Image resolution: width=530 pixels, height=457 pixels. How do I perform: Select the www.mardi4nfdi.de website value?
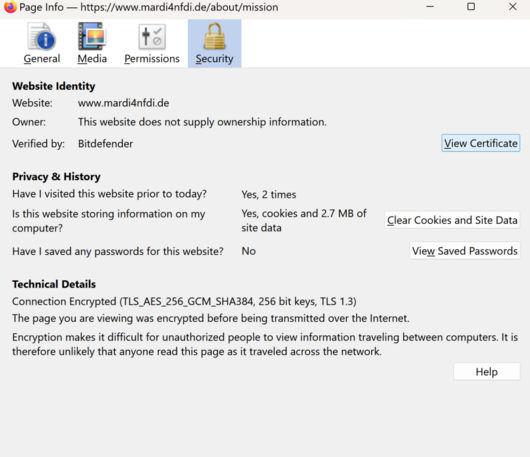pyautogui.click(x=124, y=103)
